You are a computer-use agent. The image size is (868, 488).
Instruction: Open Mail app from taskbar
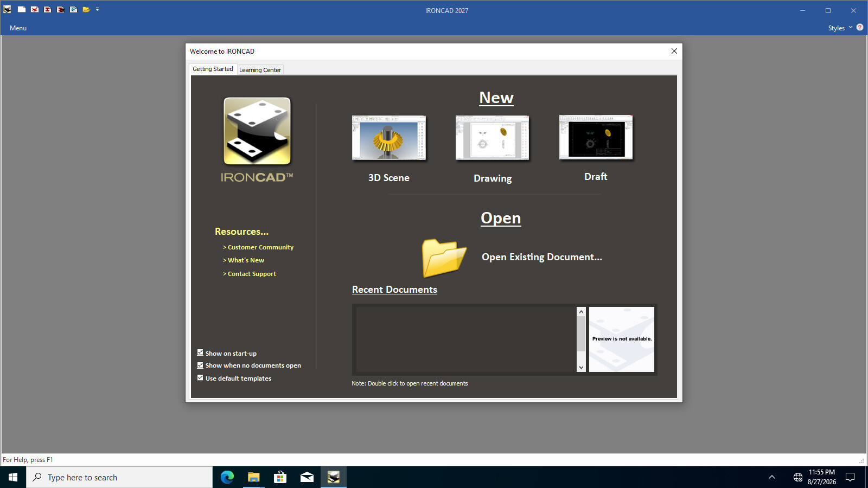pyautogui.click(x=307, y=477)
